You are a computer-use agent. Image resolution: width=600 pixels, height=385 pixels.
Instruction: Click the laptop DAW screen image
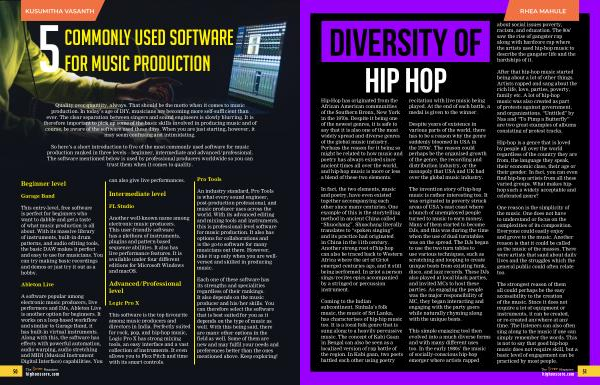tap(258, 64)
